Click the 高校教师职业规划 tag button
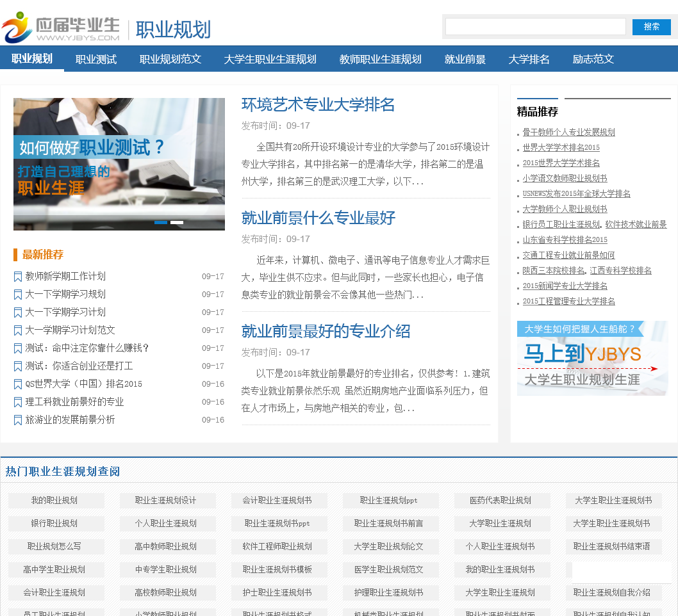Screen dimensions: 678x616 [x=168, y=593]
